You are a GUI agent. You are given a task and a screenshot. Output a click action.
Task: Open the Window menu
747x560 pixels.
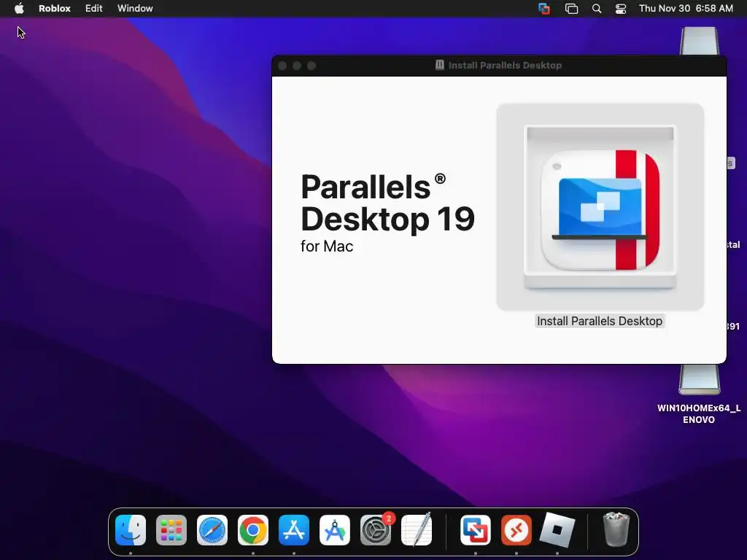pyautogui.click(x=135, y=8)
